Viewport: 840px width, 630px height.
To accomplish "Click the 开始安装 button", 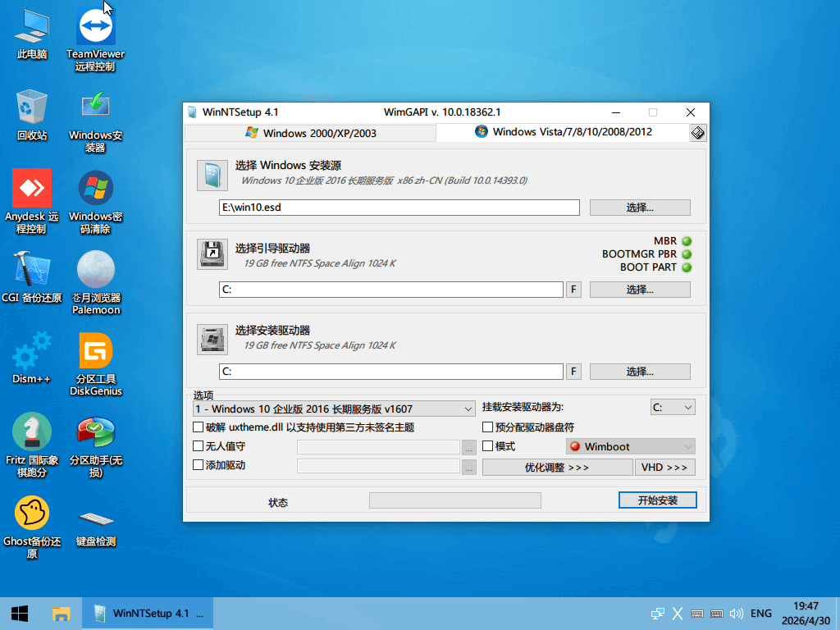I will (658, 500).
